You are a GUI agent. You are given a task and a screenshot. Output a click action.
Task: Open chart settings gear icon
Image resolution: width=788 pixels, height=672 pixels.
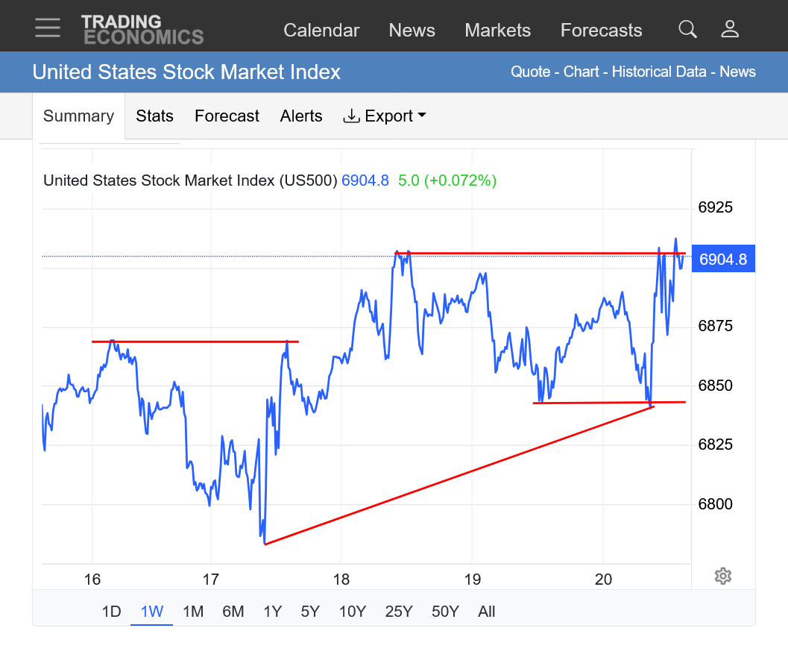pos(722,576)
